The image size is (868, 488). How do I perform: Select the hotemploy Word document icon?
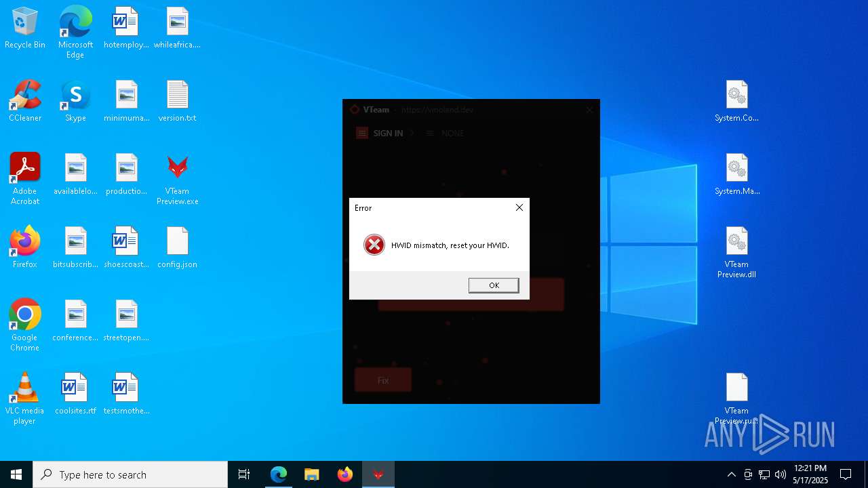126,28
